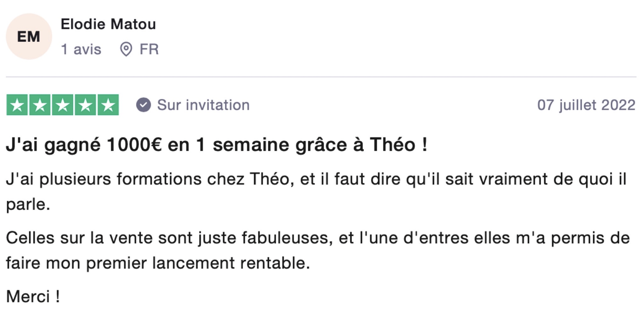The width and height of the screenshot is (644, 310).
Task: Click the location pin icon
Action: (126, 49)
